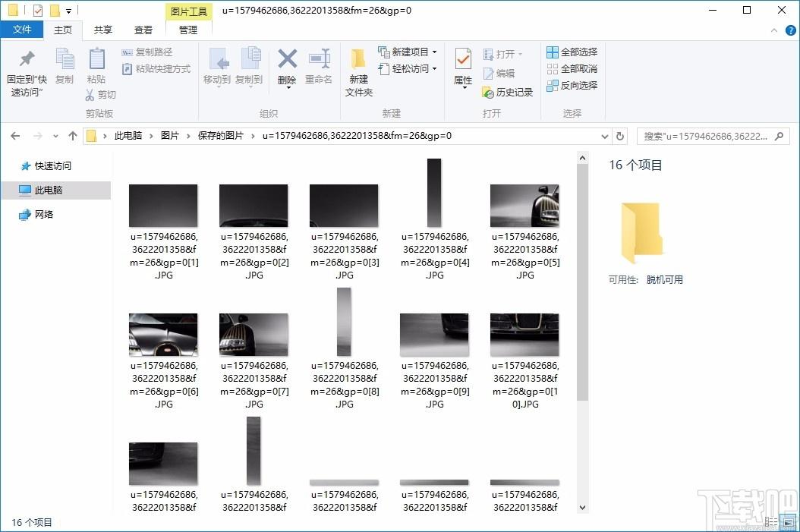This screenshot has width=800, height=532.
Task: Select thumbnail gp=0[2].JPG
Action: (x=254, y=206)
